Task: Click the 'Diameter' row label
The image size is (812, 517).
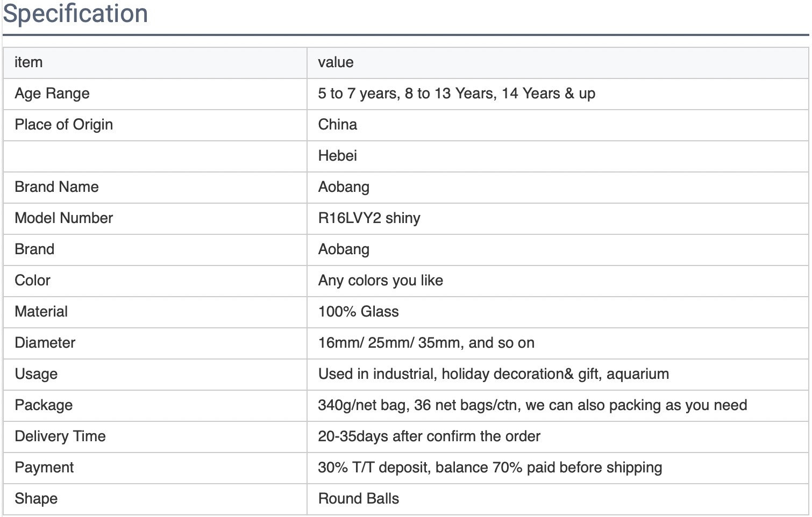Action: pyautogui.click(x=45, y=343)
